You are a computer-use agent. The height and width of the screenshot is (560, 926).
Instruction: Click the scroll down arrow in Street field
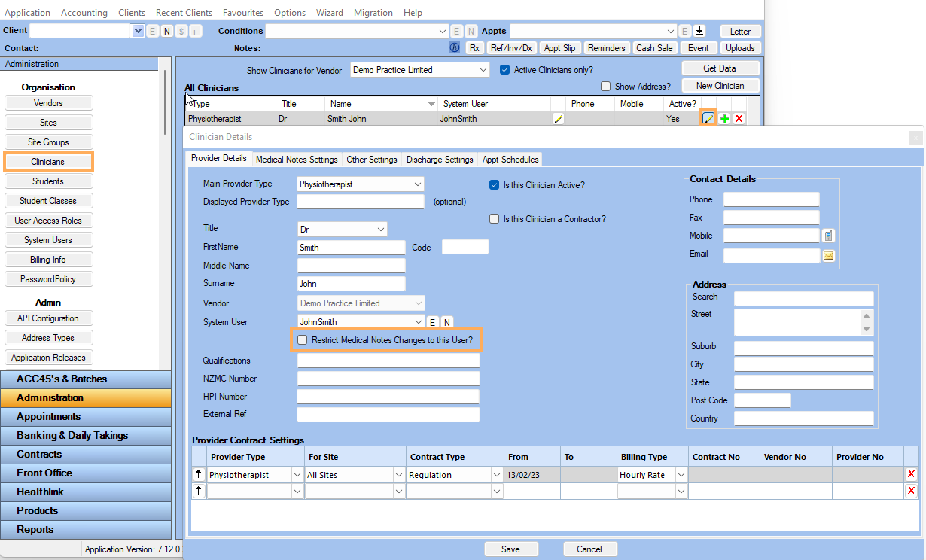coord(867,329)
